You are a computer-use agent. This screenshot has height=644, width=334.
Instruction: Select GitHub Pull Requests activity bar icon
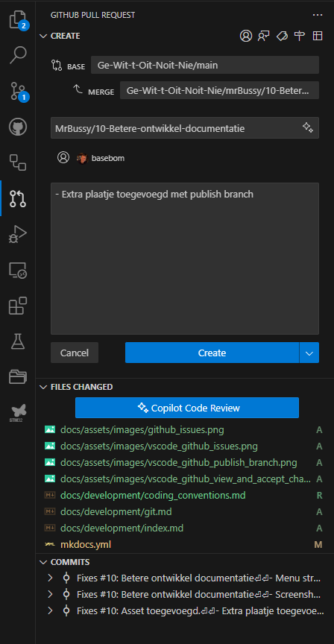[18, 198]
